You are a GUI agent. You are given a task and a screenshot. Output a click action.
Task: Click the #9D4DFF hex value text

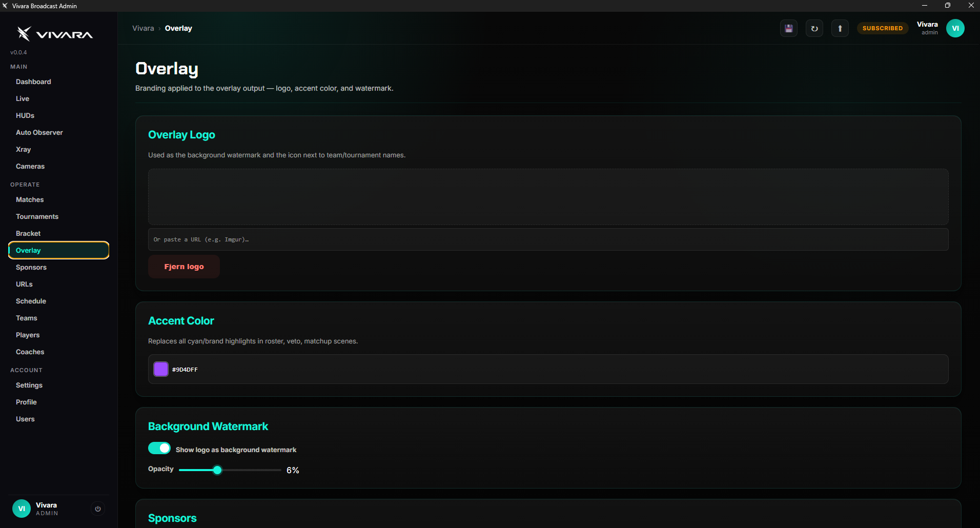[x=185, y=370]
